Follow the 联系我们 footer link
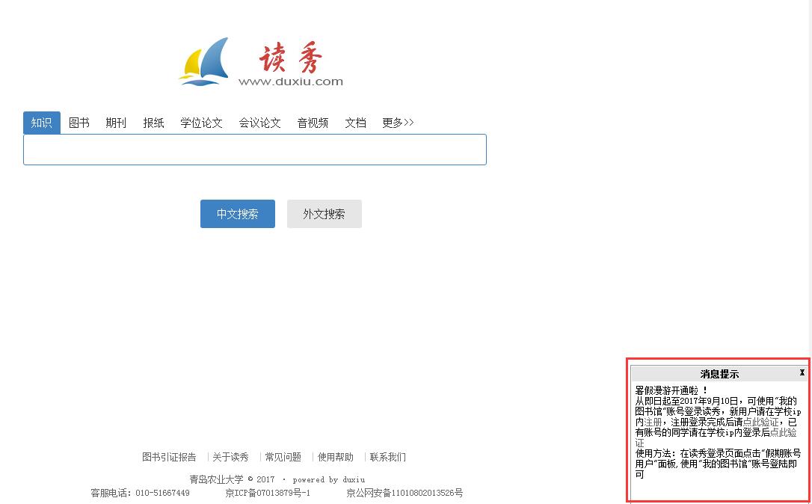This screenshot has width=812, height=504. 388,457
